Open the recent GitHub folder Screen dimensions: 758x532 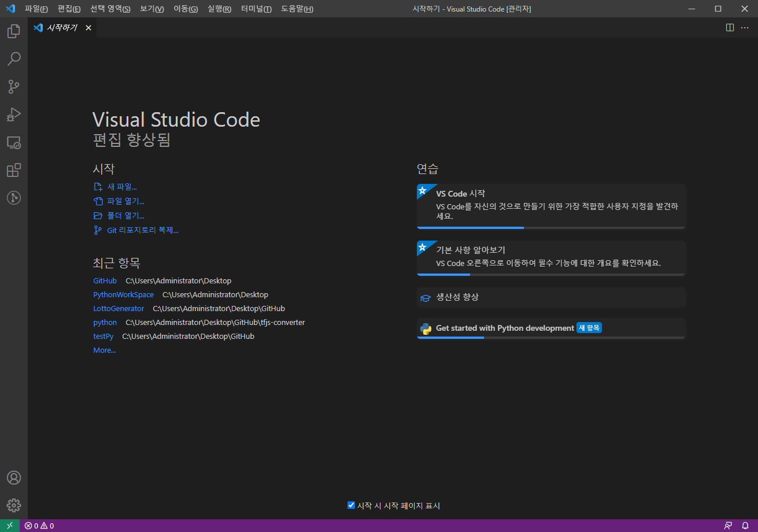coord(105,280)
